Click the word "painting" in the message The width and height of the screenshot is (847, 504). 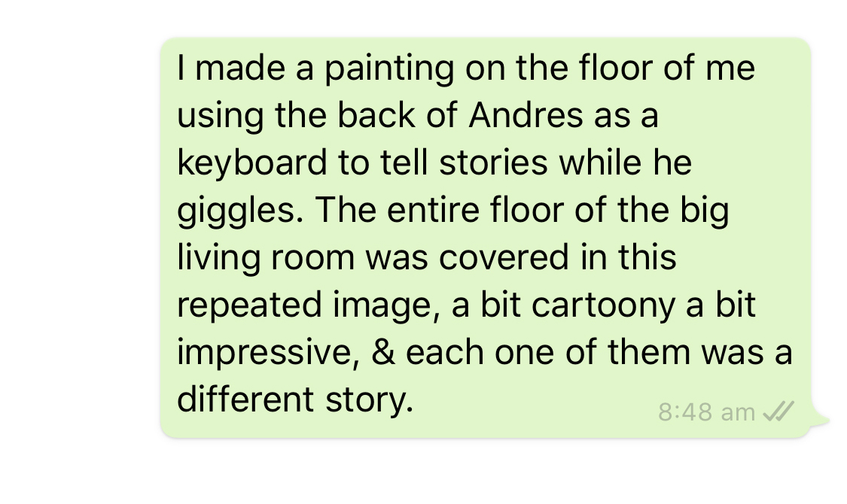pyautogui.click(x=389, y=69)
